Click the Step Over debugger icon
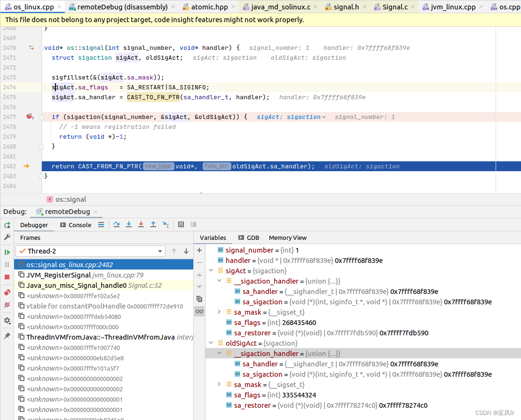This screenshot has width=521, height=420. point(117,225)
